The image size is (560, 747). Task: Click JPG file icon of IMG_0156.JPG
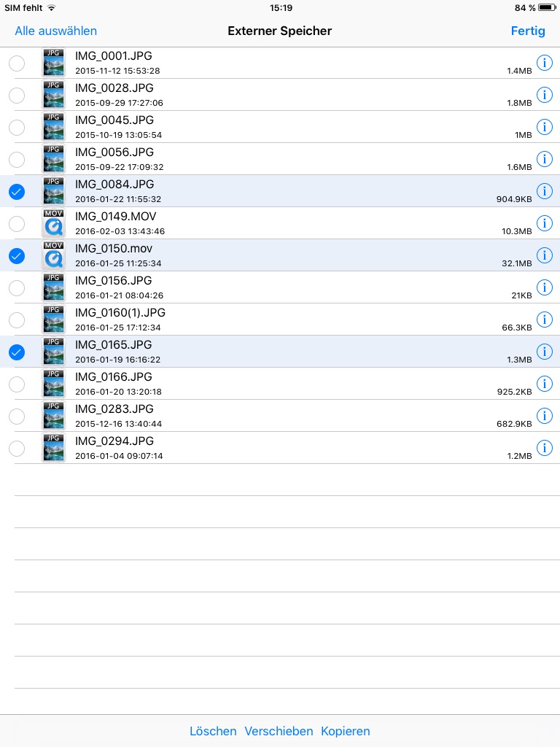(53, 287)
